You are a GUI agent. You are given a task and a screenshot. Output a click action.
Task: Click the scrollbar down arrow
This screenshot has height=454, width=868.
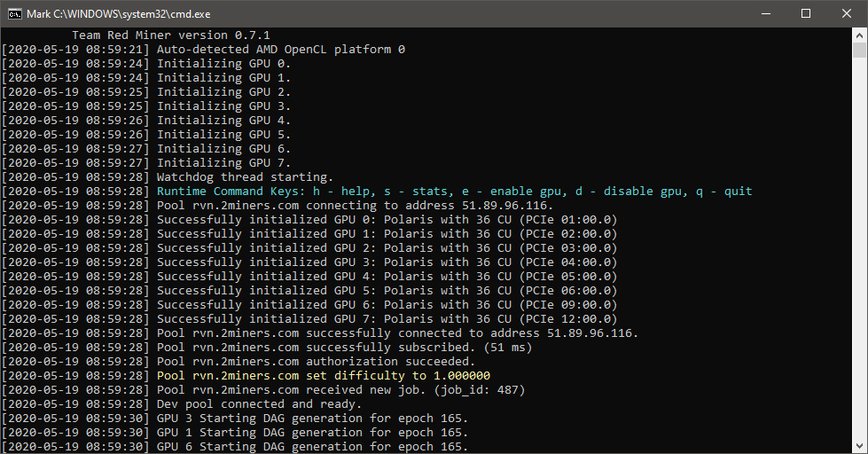pos(859,446)
